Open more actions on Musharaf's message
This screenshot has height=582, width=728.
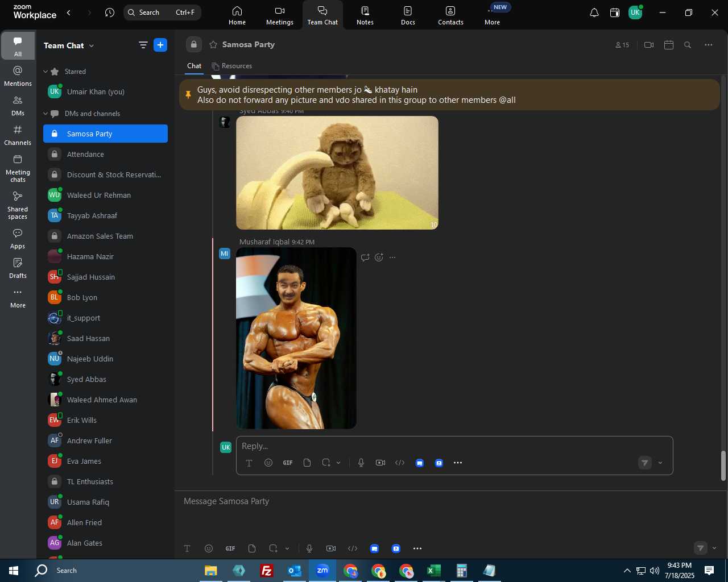point(392,257)
